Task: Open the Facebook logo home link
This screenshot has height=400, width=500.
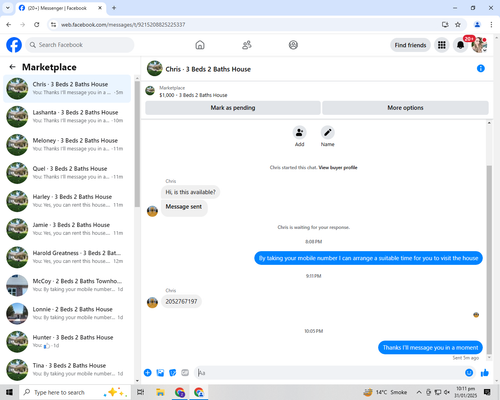Action: point(14,45)
